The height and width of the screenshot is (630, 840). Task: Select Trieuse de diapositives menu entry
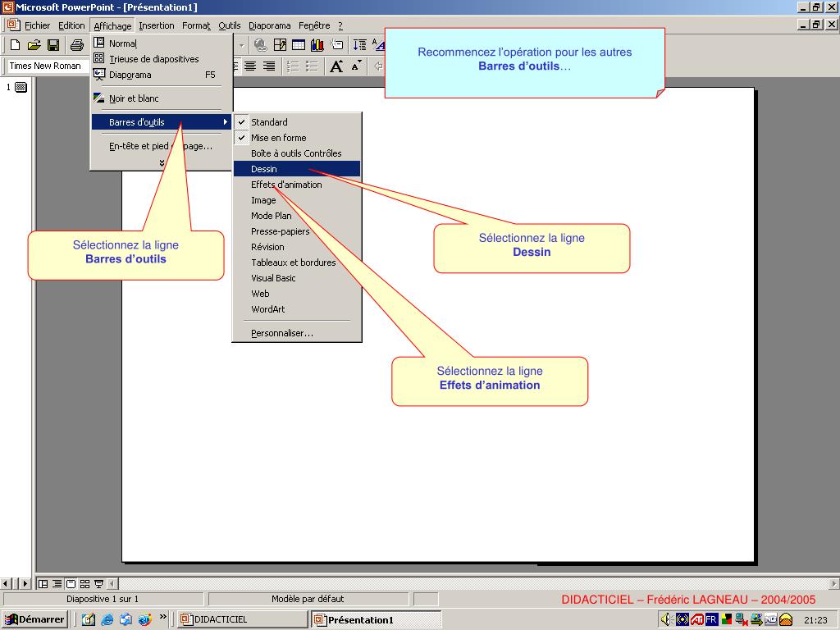[162, 59]
